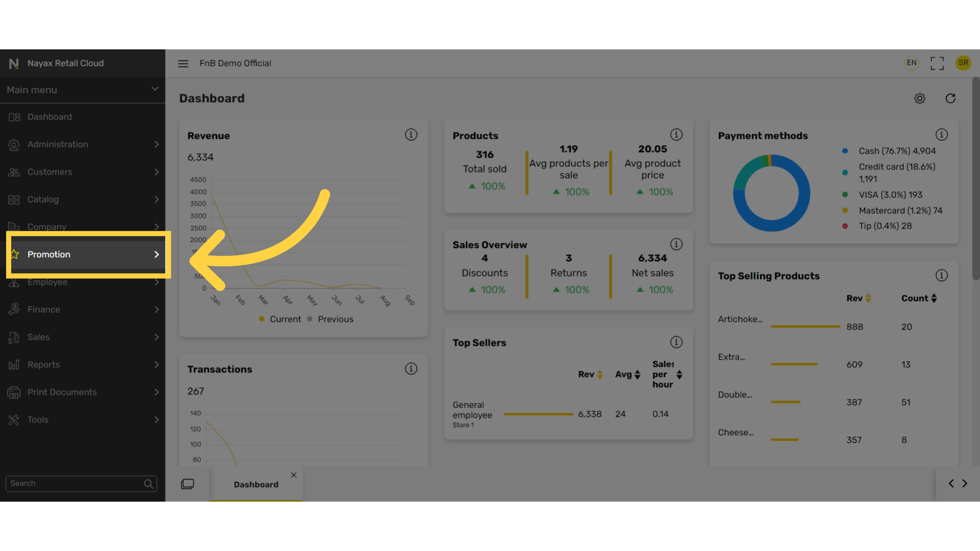
Task: Switch to the Dashboard bottom tab
Action: click(256, 484)
